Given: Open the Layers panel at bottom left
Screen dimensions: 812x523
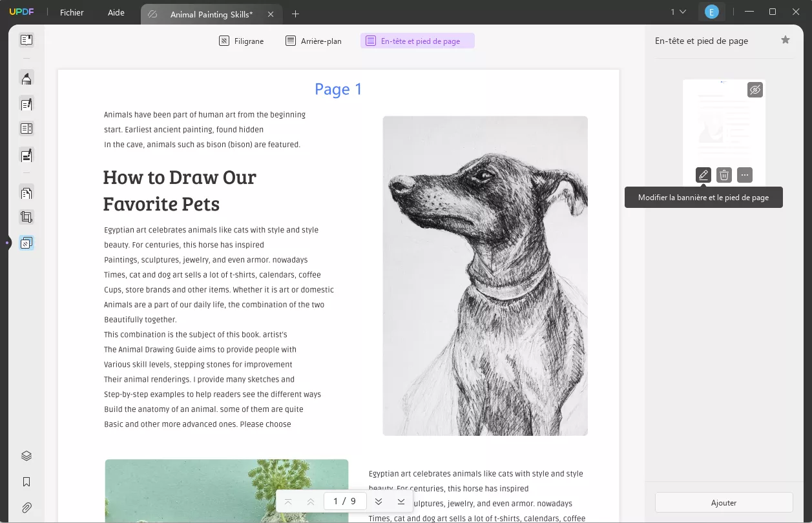Looking at the screenshot, I should click(x=26, y=455).
